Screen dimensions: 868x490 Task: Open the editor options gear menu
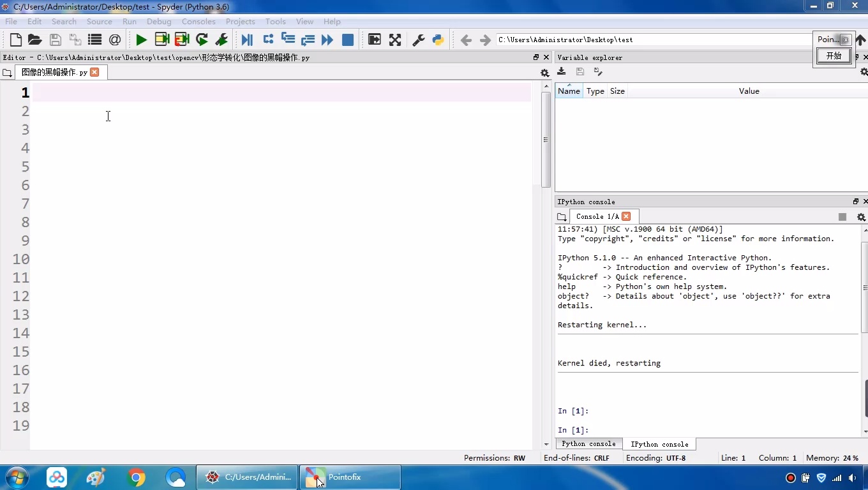point(544,73)
